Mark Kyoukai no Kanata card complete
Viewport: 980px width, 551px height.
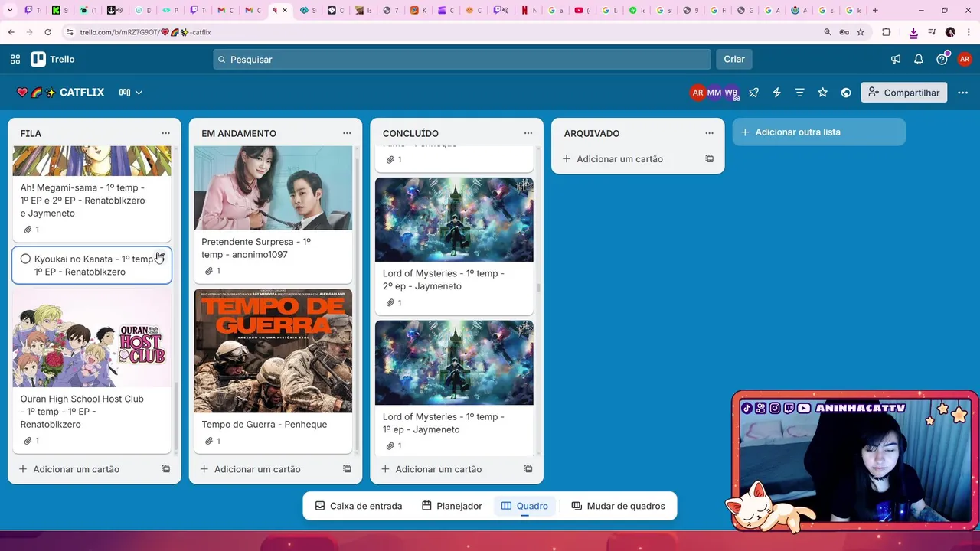[x=25, y=259]
